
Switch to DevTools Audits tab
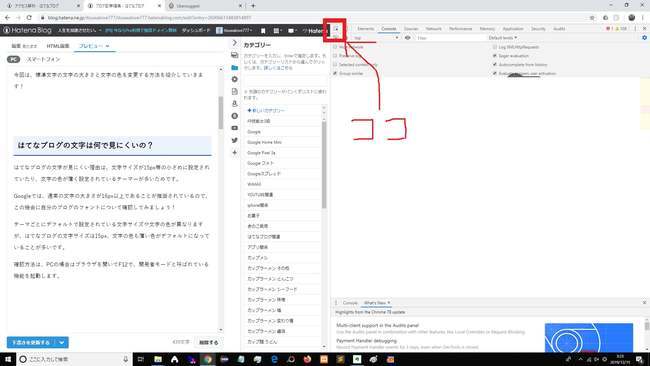click(x=559, y=29)
